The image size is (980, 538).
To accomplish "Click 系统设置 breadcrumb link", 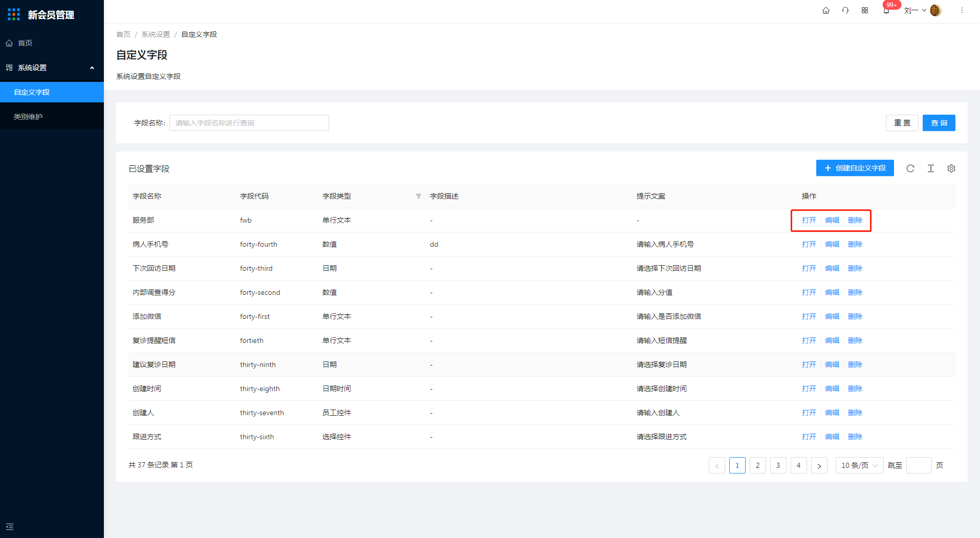I will 156,34.
